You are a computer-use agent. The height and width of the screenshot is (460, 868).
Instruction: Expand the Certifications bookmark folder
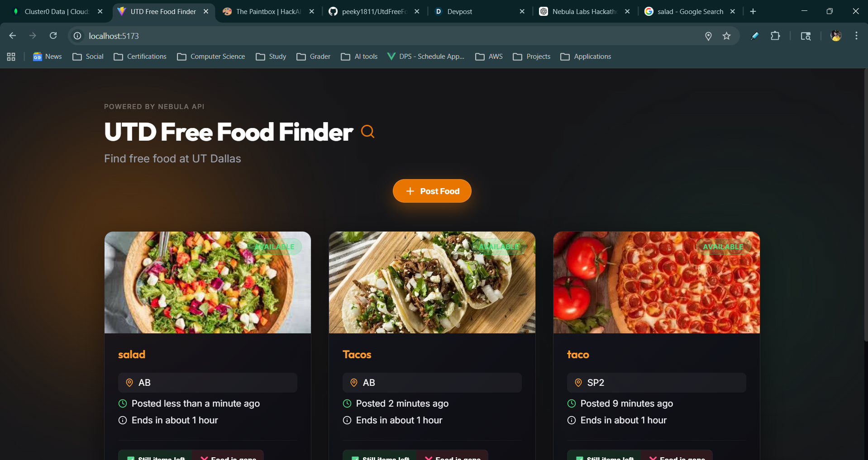click(140, 57)
